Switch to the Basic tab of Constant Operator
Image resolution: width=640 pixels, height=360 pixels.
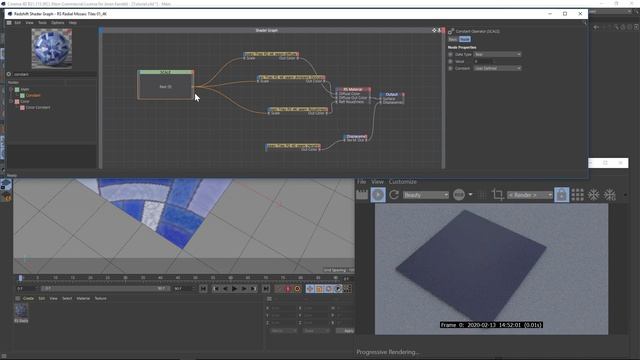point(453,39)
